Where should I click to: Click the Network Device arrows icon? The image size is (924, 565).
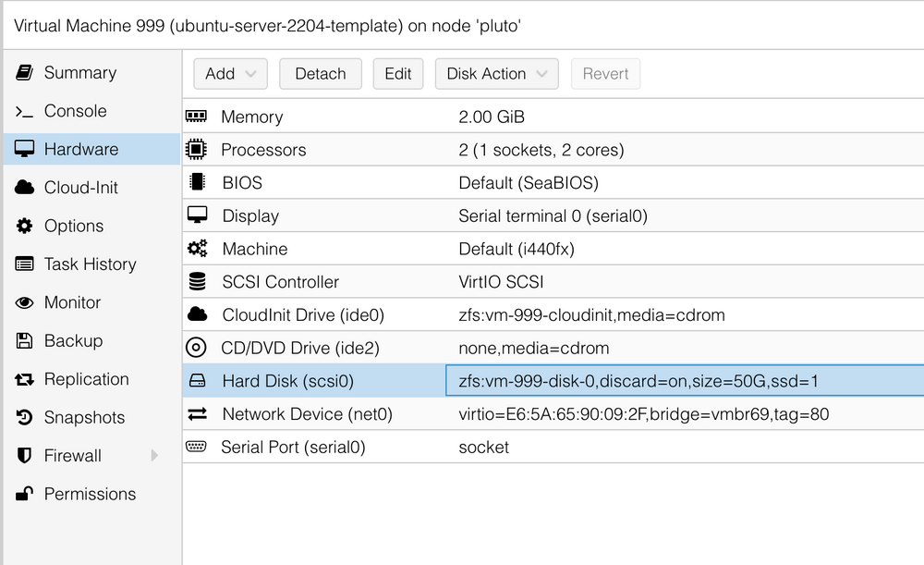coord(199,413)
